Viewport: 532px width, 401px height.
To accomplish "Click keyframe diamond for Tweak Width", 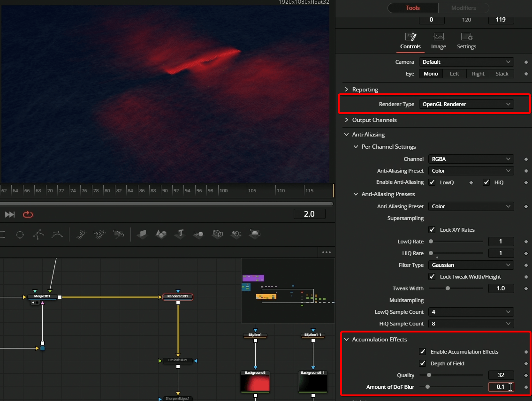I will coord(526,289).
